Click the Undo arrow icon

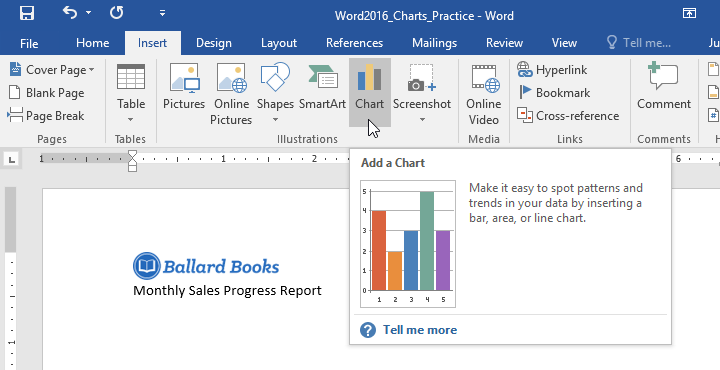[70, 13]
